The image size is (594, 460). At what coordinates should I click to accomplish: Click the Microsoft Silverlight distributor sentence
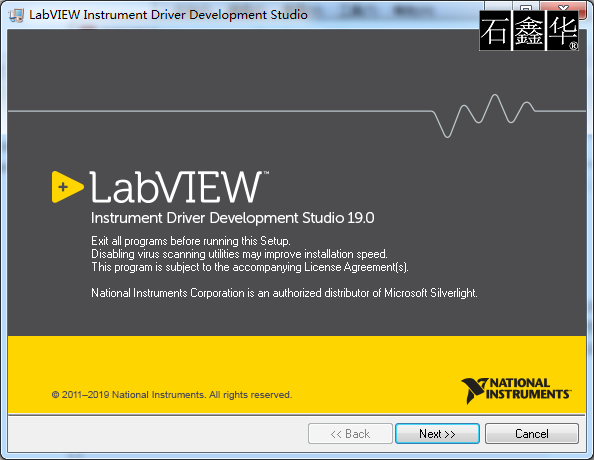(x=284, y=293)
